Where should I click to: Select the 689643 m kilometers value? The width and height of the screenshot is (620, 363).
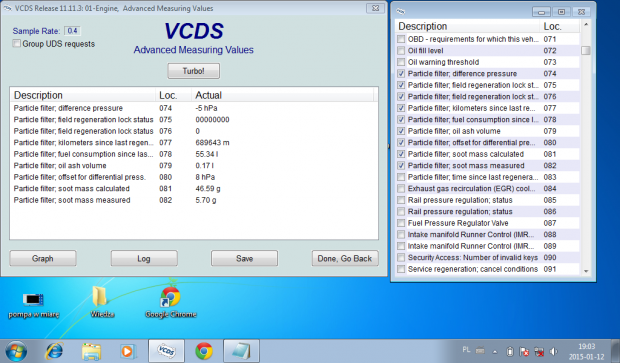pos(212,142)
